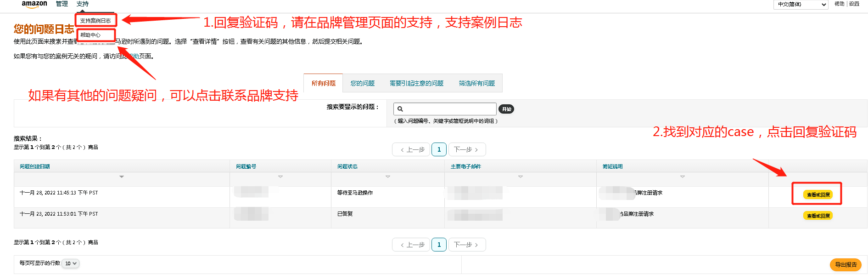
Task: Click the Amazon logo
Action: [x=34, y=4]
